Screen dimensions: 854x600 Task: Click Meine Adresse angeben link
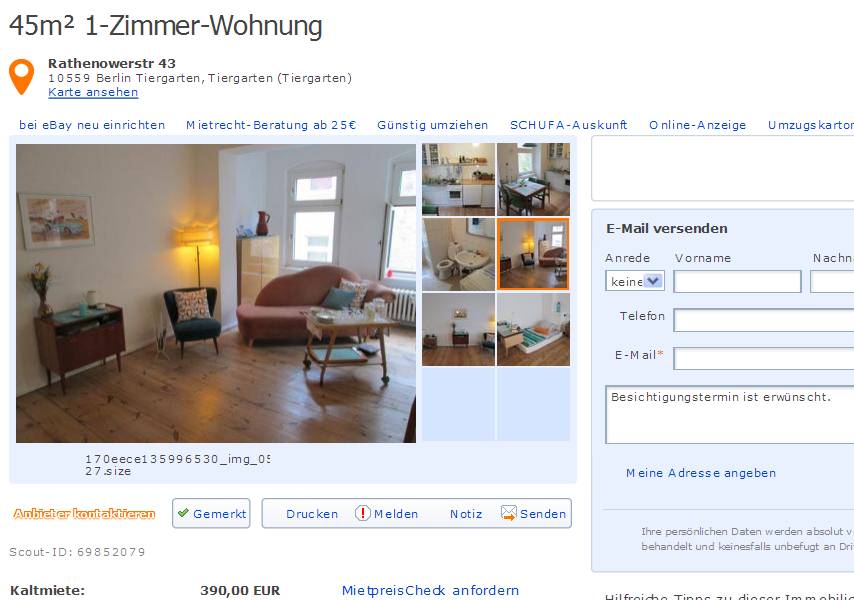pyautogui.click(x=701, y=473)
